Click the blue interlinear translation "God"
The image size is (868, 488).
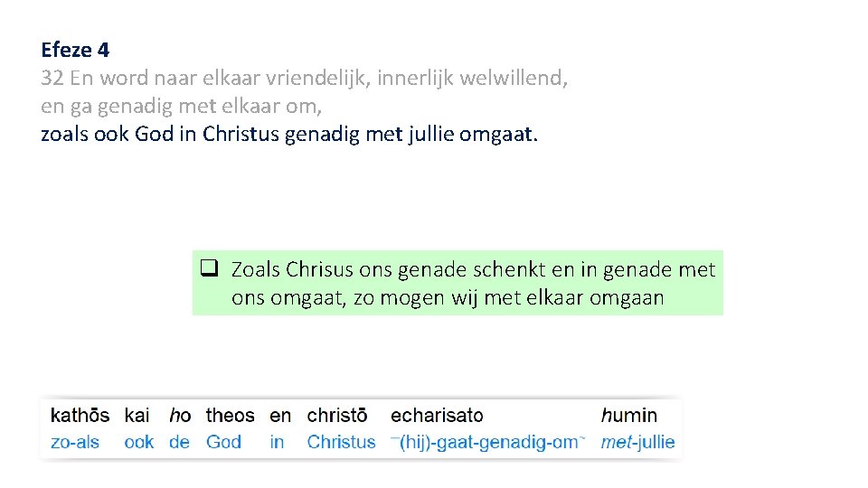223,442
